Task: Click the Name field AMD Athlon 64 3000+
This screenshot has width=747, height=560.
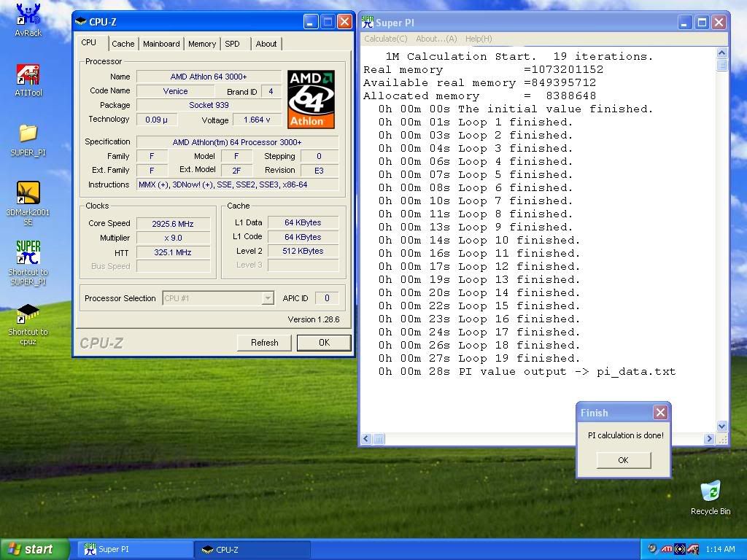Action: point(209,77)
